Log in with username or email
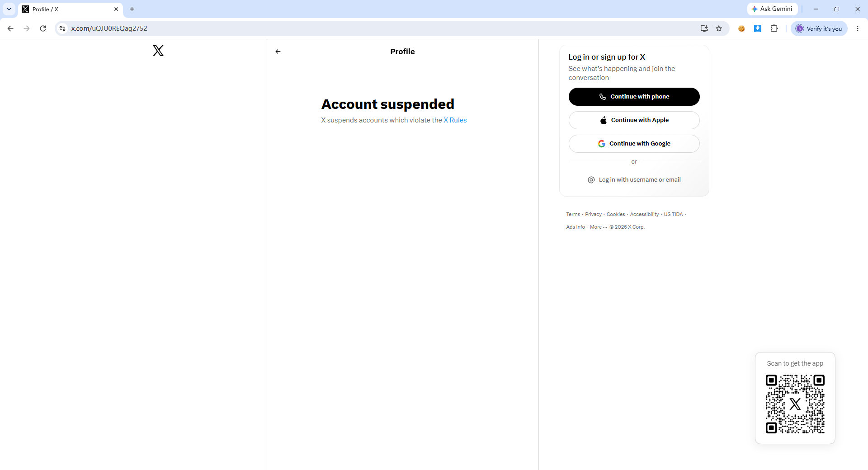 (x=634, y=180)
